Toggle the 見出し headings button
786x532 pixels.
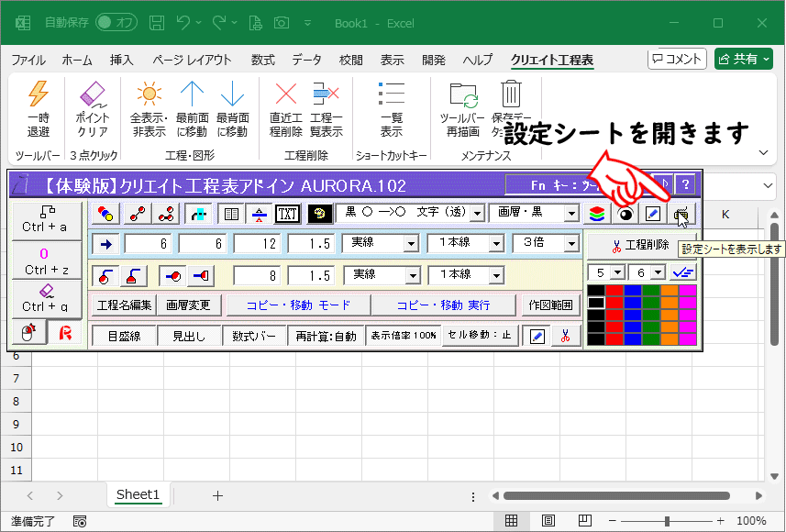point(189,336)
